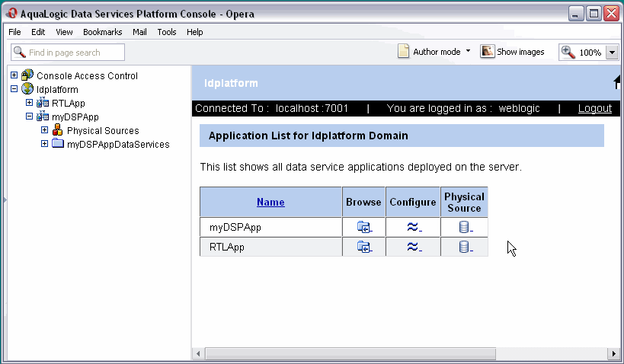The image size is (624, 364).
Task: Expand the Physical Sources node
Action: (44, 130)
